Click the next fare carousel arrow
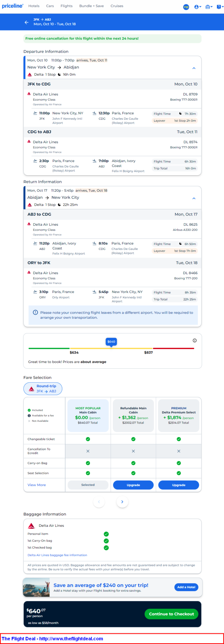The height and width of the screenshot is (644, 224). tap(122, 502)
